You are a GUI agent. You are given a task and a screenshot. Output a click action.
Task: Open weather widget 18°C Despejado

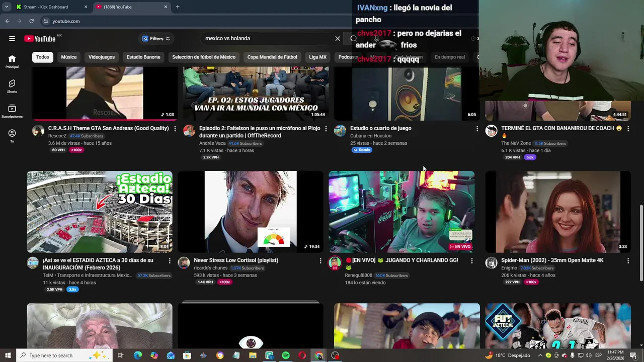507,355
